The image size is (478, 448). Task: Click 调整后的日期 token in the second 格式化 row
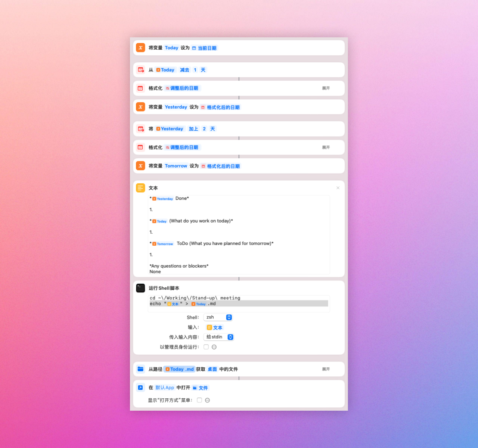pos(182,147)
